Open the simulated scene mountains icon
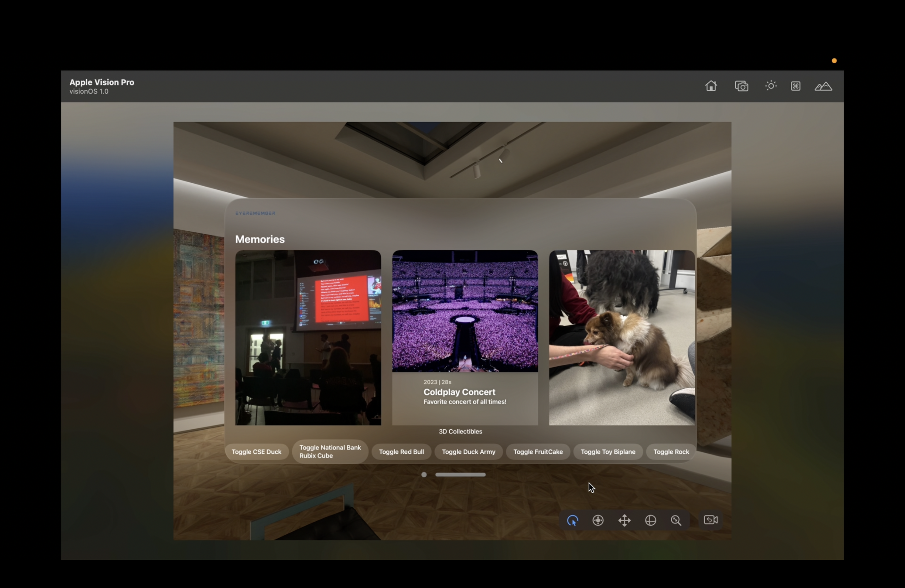This screenshot has height=588, width=905. [823, 87]
